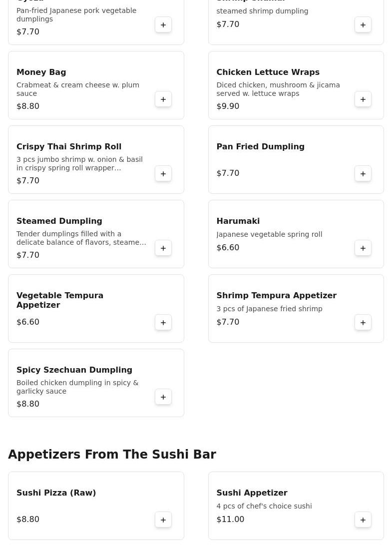Screen dimensions: 392x545
Task: Open Chicken Lettuce Wraps item title
Action: (x=268, y=72)
